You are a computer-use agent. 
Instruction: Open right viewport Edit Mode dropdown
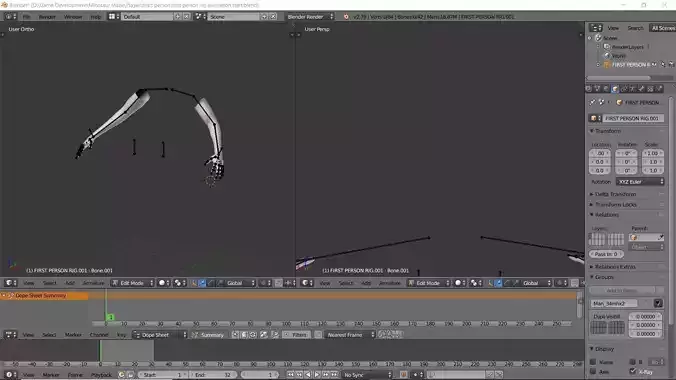coord(428,283)
